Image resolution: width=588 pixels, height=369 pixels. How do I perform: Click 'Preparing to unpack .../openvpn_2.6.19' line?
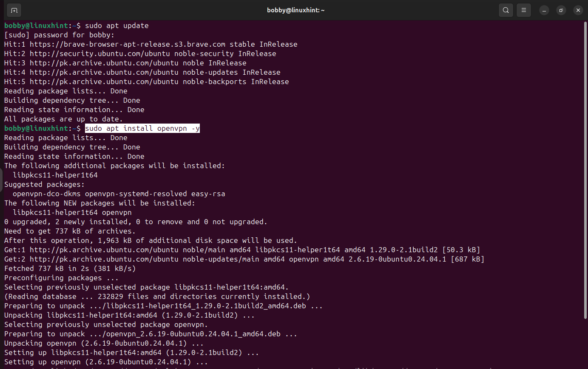coord(151,334)
